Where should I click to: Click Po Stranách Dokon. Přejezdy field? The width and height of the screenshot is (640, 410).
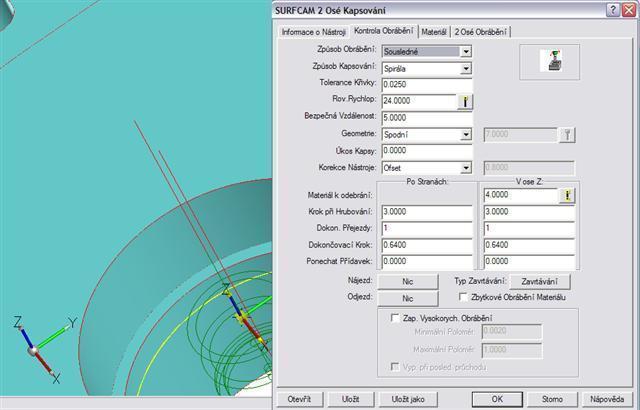click(427, 228)
